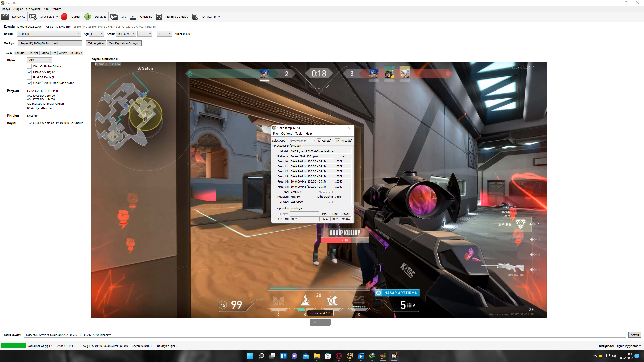Switch to the Video tab
The width and height of the screenshot is (644, 362).
[45, 53]
